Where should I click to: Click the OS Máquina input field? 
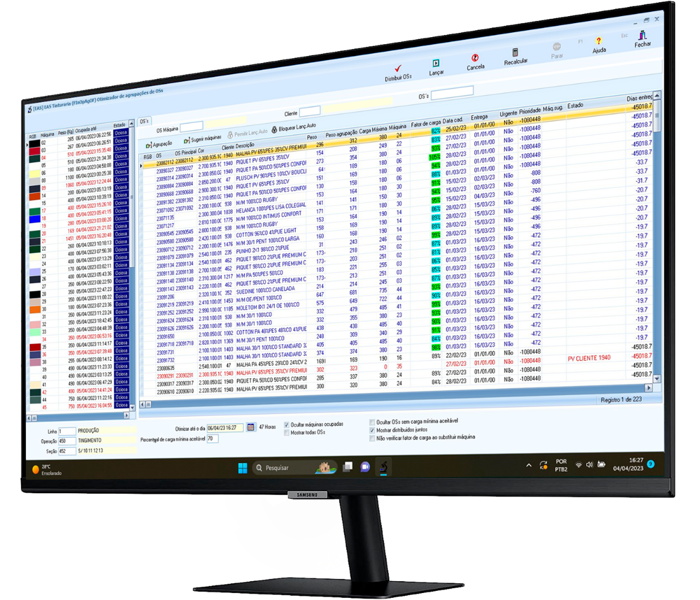191,127
